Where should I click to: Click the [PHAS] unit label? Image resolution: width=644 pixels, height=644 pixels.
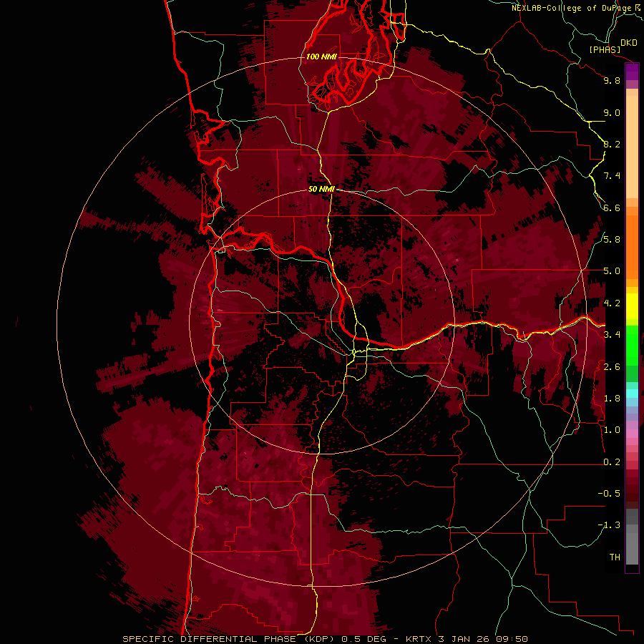pyautogui.click(x=605, y=49)
